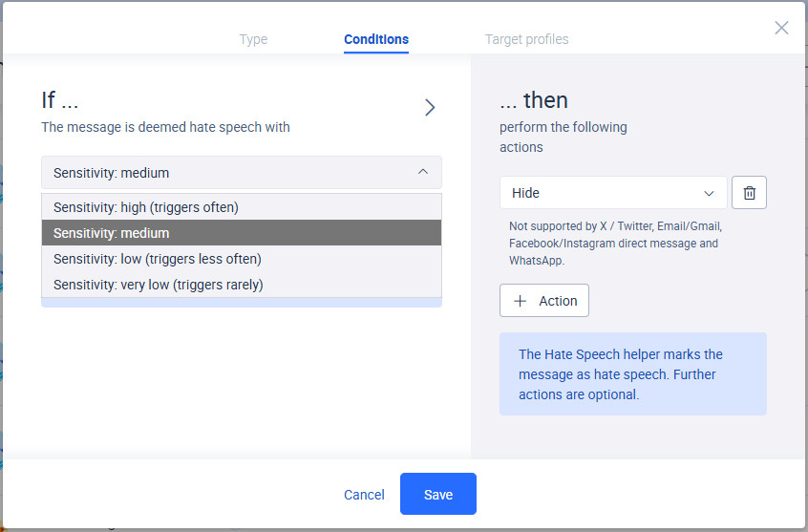Select Sensitivity: low (triggers less often)
Screen dimensions: 808x532
pos(242,259)
